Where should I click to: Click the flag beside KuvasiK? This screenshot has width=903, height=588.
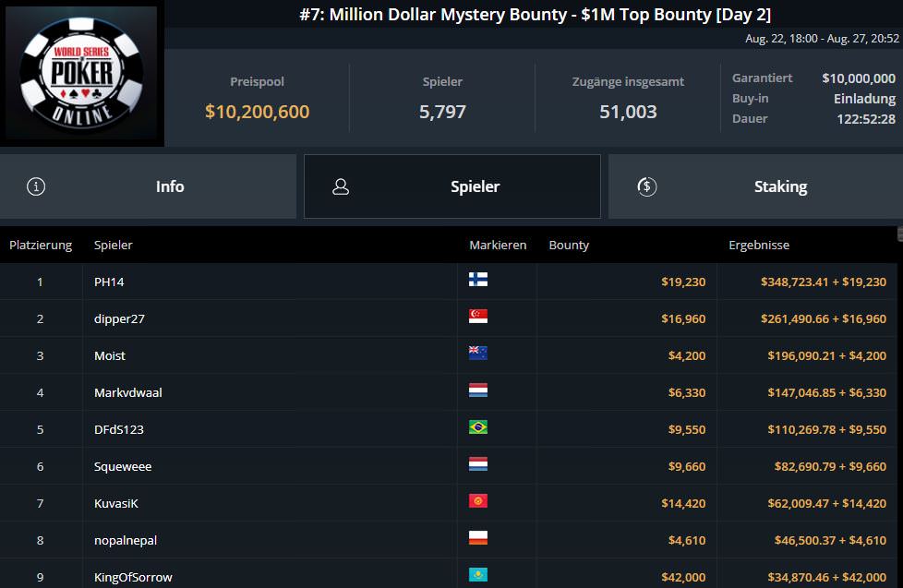pos(478,502)
